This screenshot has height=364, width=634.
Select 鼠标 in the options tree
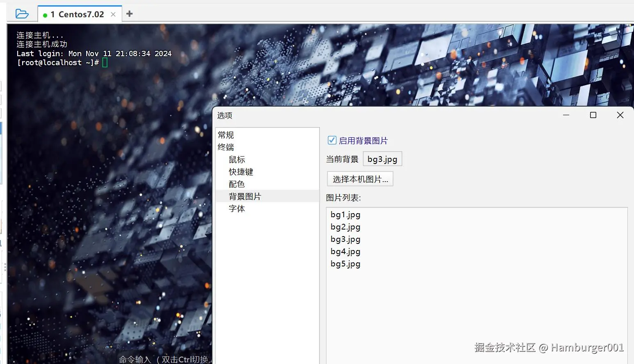tap(237, 159)
